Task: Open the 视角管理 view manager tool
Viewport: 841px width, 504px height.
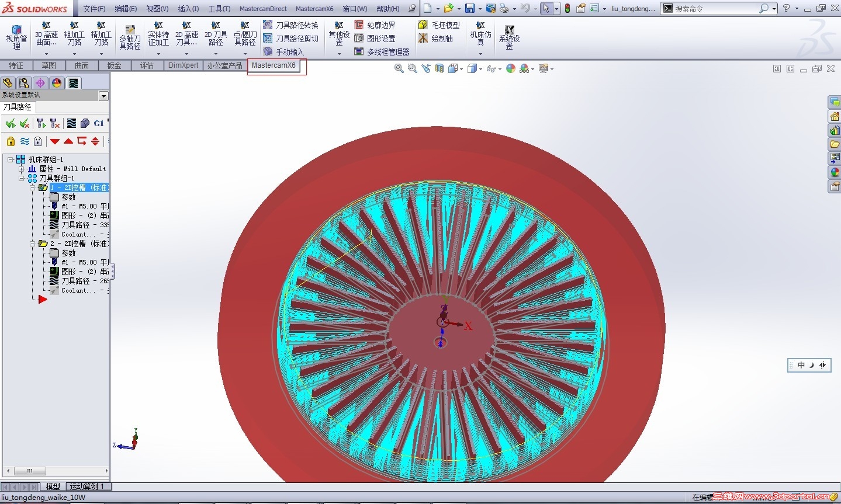Action: click(x=16, y=37)
